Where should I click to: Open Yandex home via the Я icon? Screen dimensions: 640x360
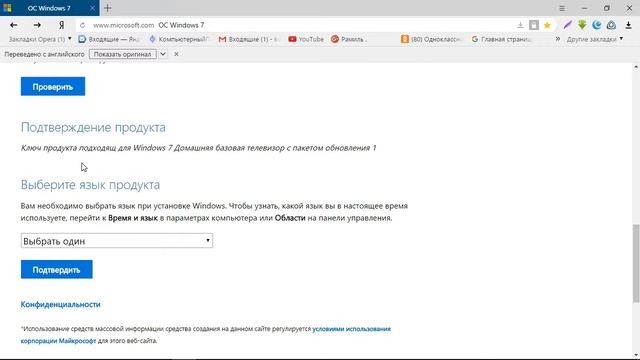(62, 25)
